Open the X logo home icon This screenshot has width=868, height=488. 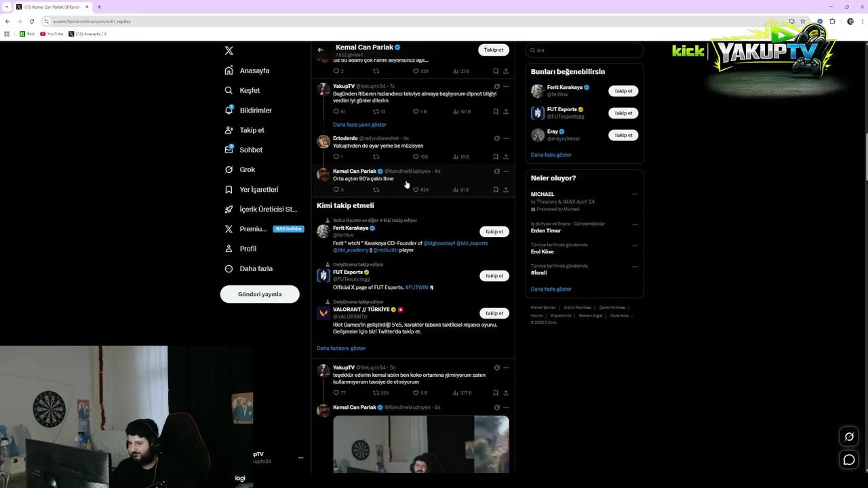229,51
